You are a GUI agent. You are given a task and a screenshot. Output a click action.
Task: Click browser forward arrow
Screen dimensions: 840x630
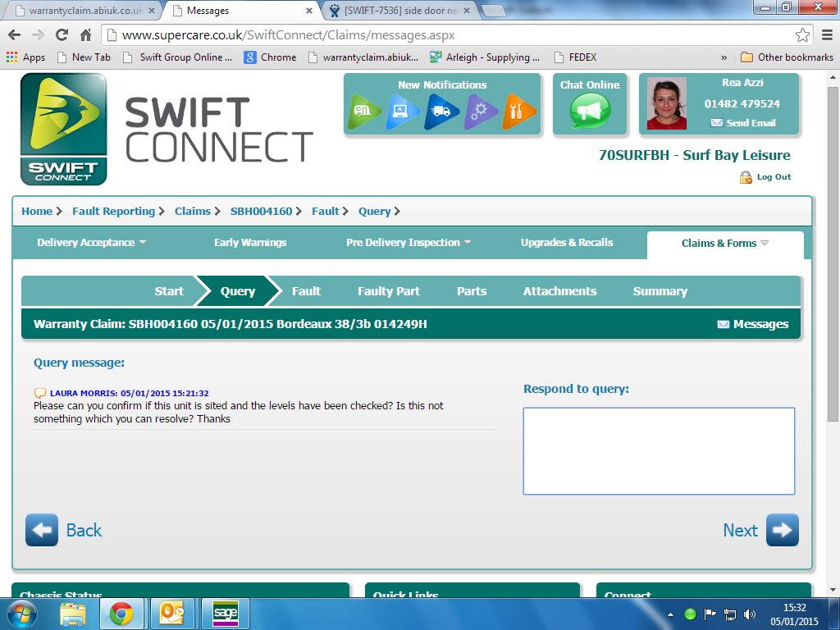tap(38, 35)
